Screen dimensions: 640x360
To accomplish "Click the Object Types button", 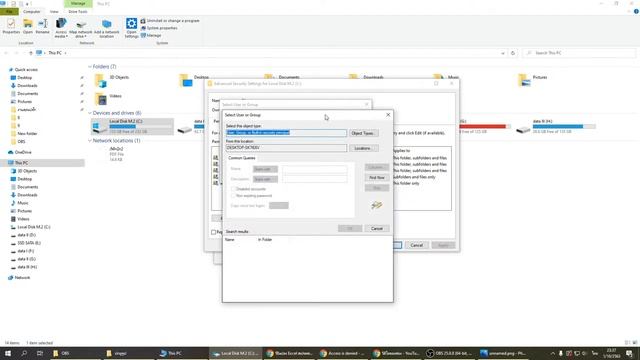I will 363,133.
